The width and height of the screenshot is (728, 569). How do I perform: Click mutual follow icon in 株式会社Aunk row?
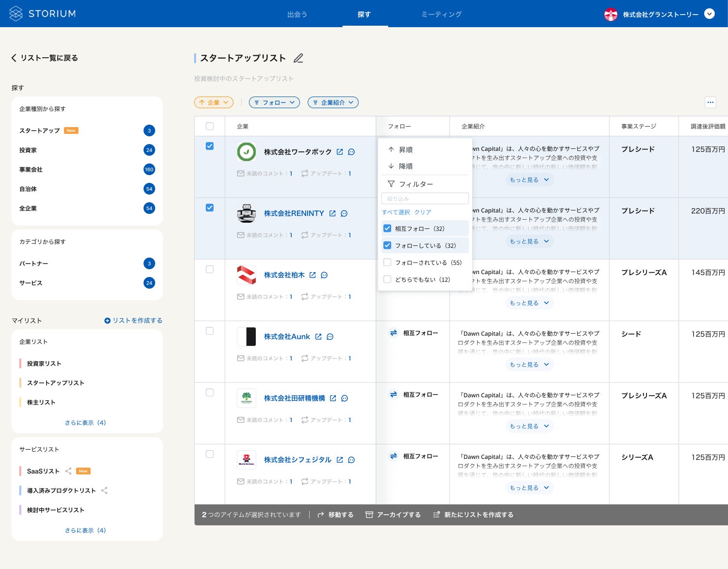coord(394,333)
